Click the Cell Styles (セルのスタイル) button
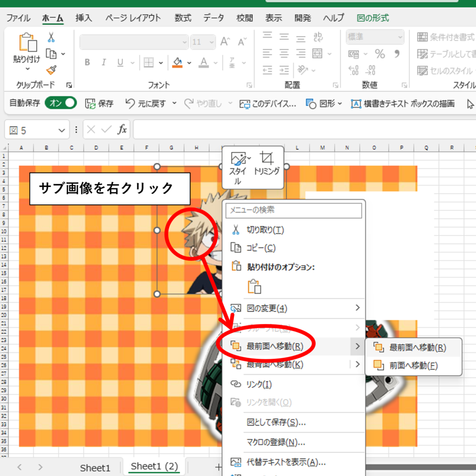Image resolution: width=476 pixels, height=476 pixels. [445, 71]
